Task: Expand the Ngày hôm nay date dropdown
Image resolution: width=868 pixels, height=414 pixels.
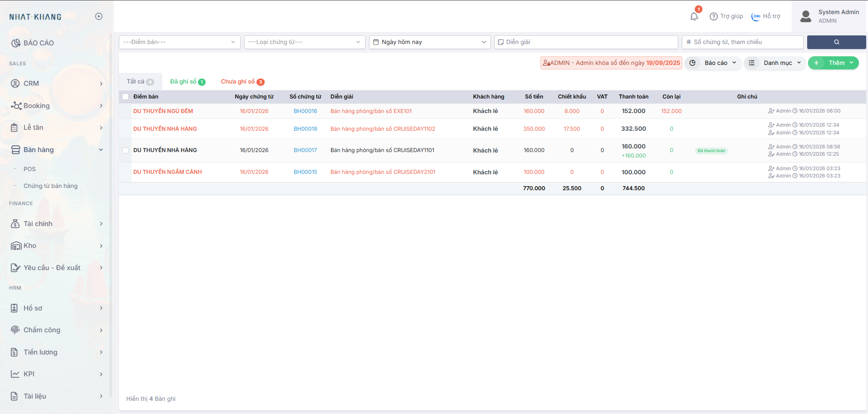Action: [x=429, y=42]
